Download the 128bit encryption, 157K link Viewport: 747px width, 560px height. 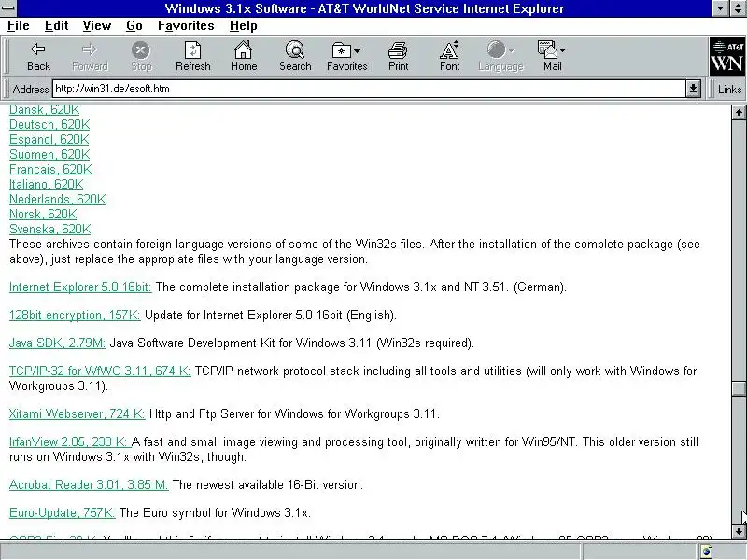(75, 315)
